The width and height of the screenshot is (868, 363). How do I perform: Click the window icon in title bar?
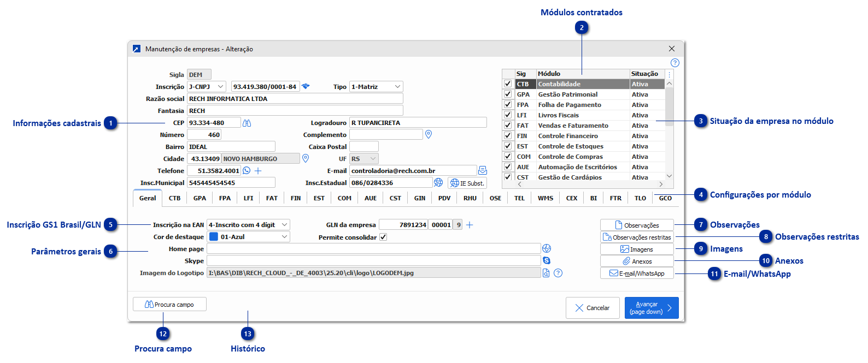coord(137,49)
